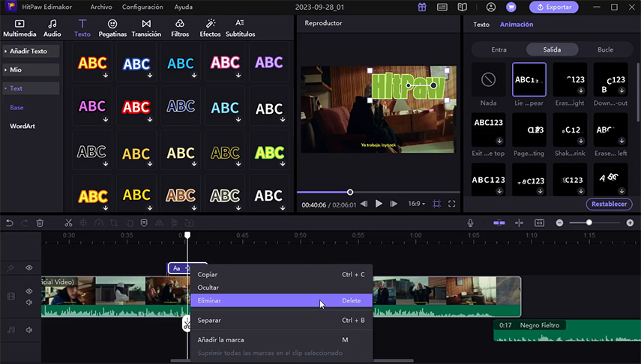Download the Shak...rink animation
This screenshot has width=641, height=364.
click(581, 141)
